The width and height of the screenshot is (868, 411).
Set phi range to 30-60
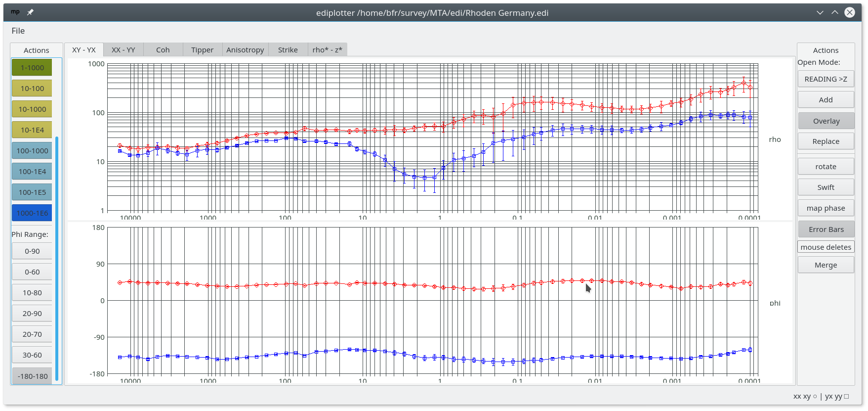pos(32,355)
